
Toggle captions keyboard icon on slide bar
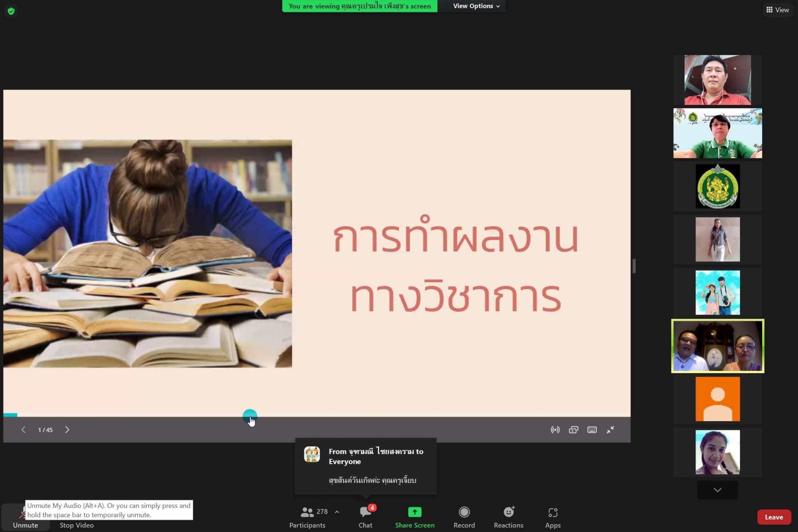click(x=591, y=429)
